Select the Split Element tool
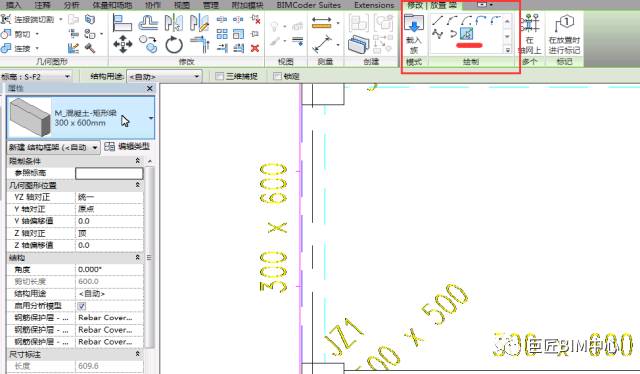Image resolution: width=640 pixels, height=374 pixels. pyautogui.click(x=222, y=19)
